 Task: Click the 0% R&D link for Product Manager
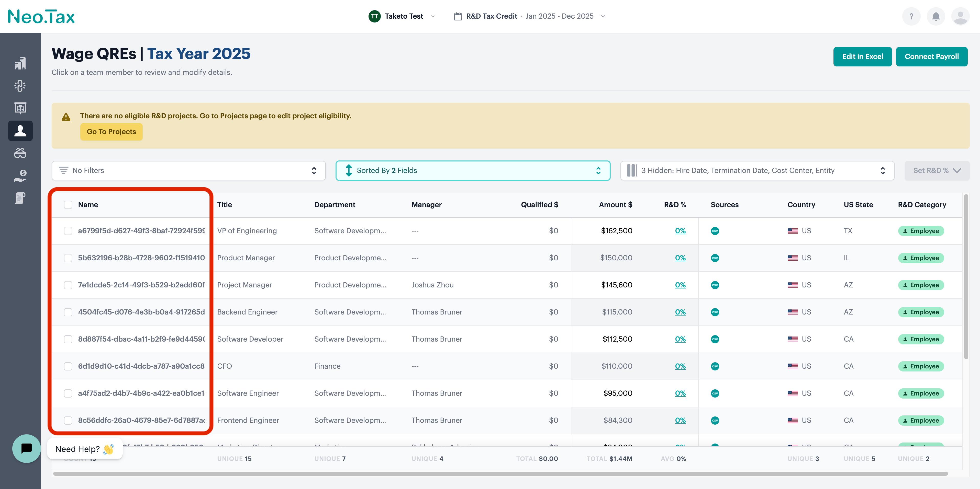click(x=680, y=258)
